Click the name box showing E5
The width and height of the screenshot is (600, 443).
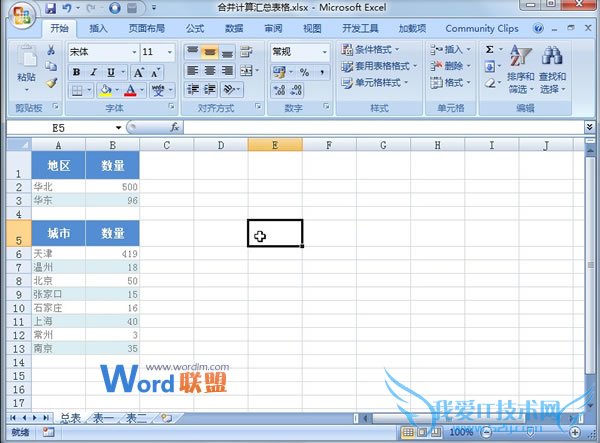(x=60, y=128)
